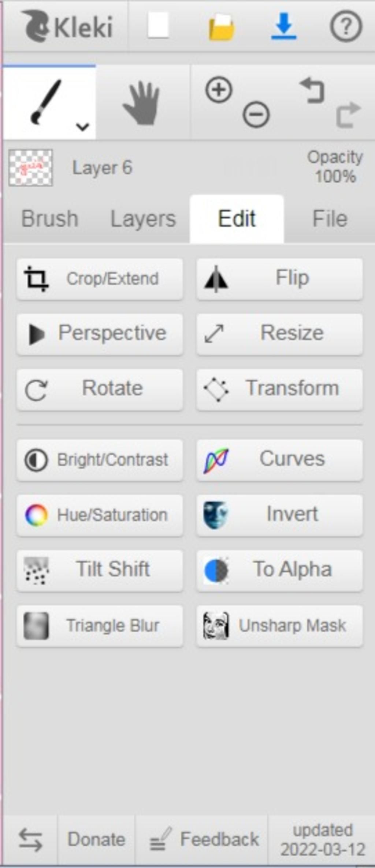Undo the last action
This screenshot has height=868, width=375.
coord(312,90)
